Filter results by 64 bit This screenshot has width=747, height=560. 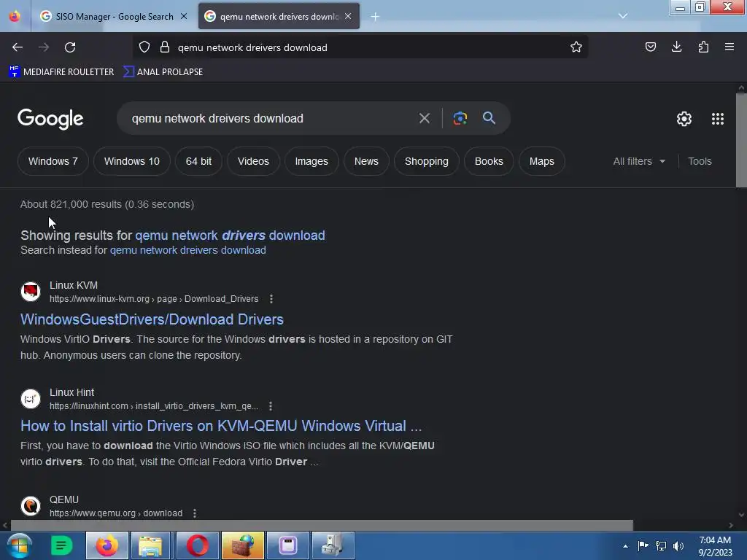(x=198, y=161)
